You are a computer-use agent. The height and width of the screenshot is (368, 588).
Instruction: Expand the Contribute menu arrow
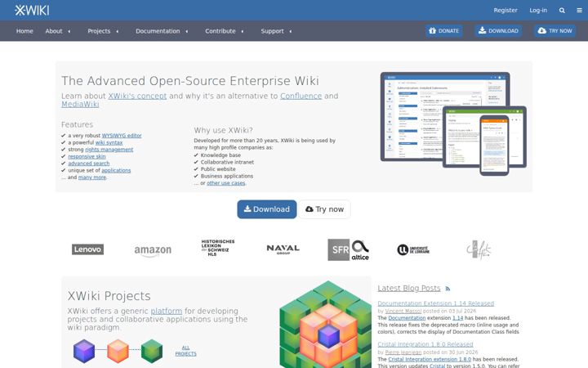coord(243,31)
